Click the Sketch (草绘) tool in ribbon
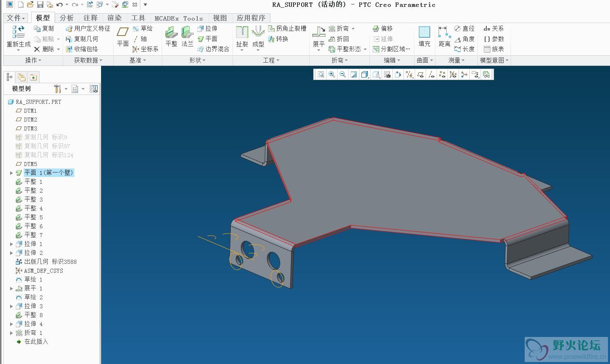610x364 pixels. tap(143, 28)
